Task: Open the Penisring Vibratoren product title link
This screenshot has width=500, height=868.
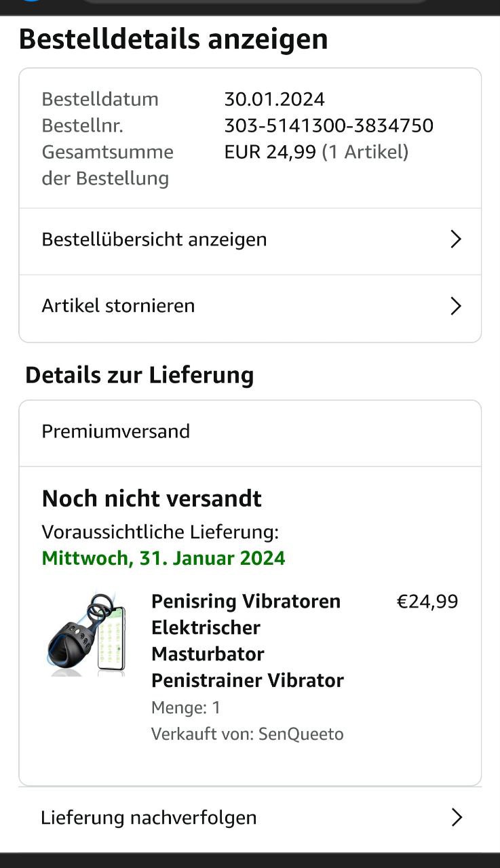Action: pyautogui.click(x=248, y=640)
